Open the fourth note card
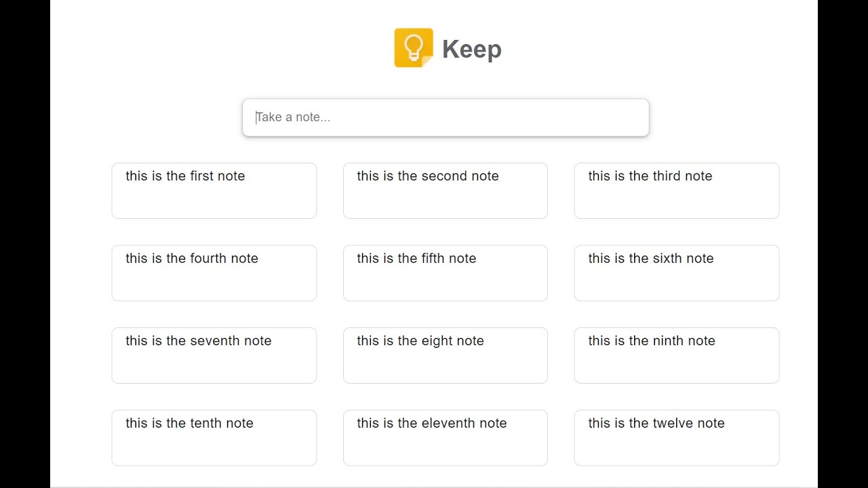Image resolution: width=868 pixels, height=488 pixels. pyautogui.click(x=214, y=272)
